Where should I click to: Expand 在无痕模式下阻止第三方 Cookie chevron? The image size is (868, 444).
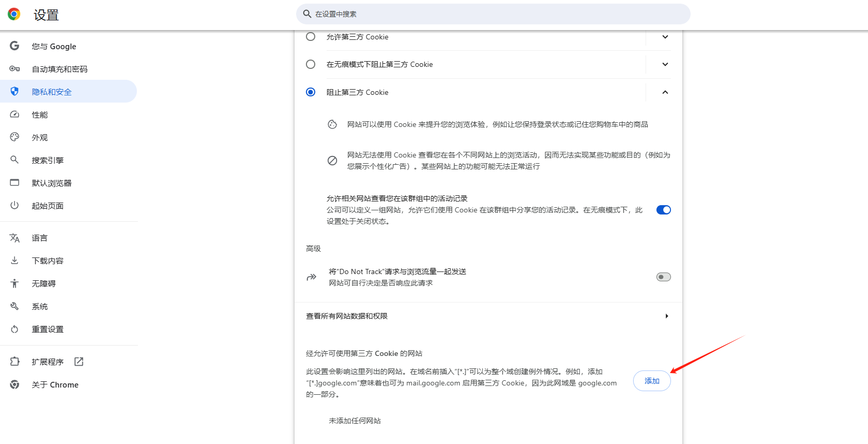(x=665, y=64)
